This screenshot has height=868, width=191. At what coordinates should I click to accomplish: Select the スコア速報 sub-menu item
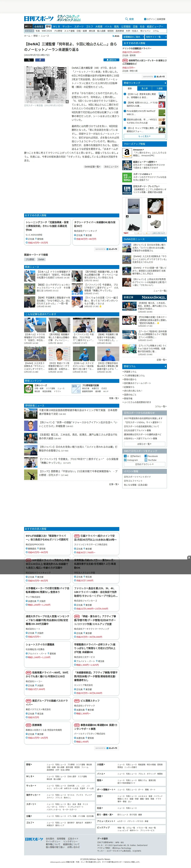pyautogui.click(x=69, y=31)
